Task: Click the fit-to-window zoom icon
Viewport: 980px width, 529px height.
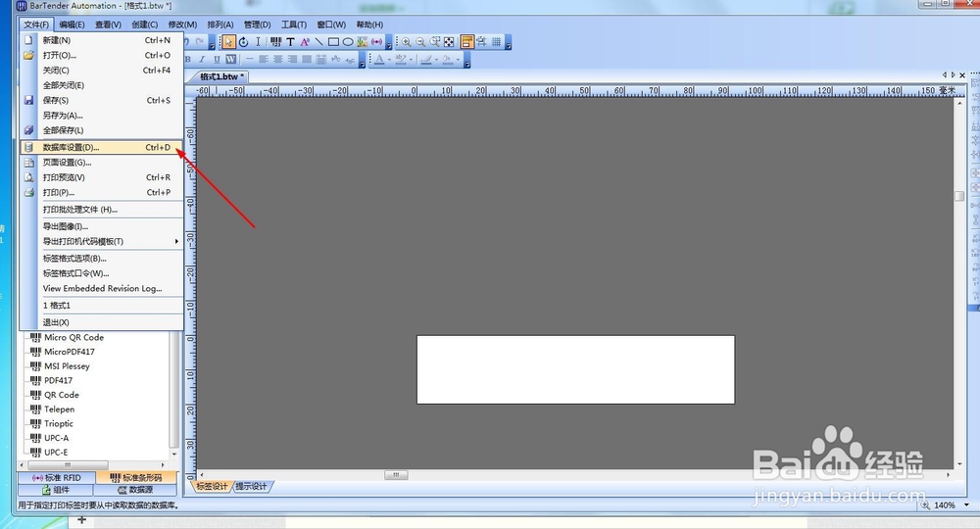Action: pos(449,42)
